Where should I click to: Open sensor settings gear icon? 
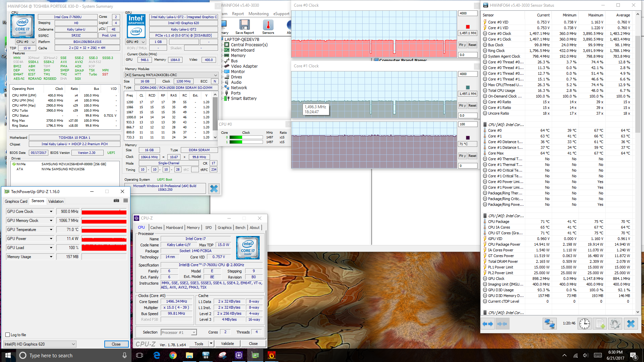pyautogui.click(x=615, y=324)
